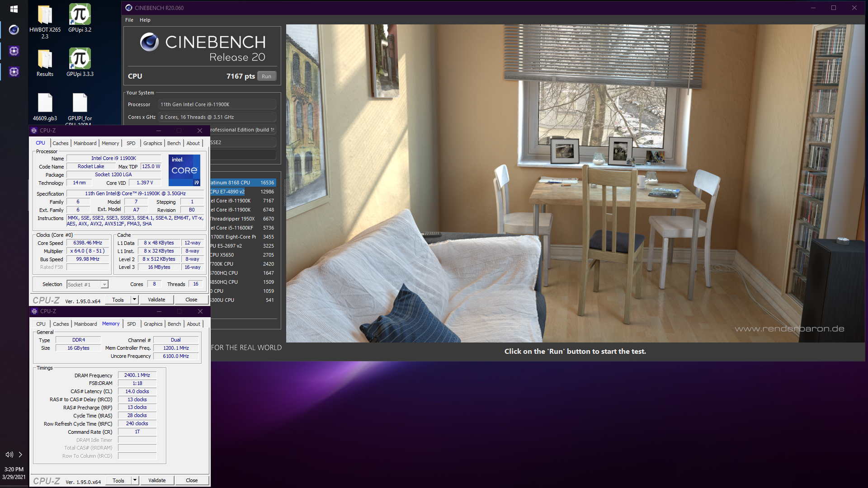The image size is (868, 488).
Task: Select Threadripper 1950X ranking row
Action: 243,219
